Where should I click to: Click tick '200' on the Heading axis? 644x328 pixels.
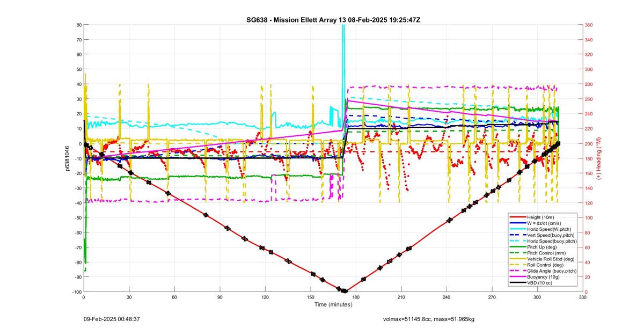pyautogui.click(x=589, y=143)
